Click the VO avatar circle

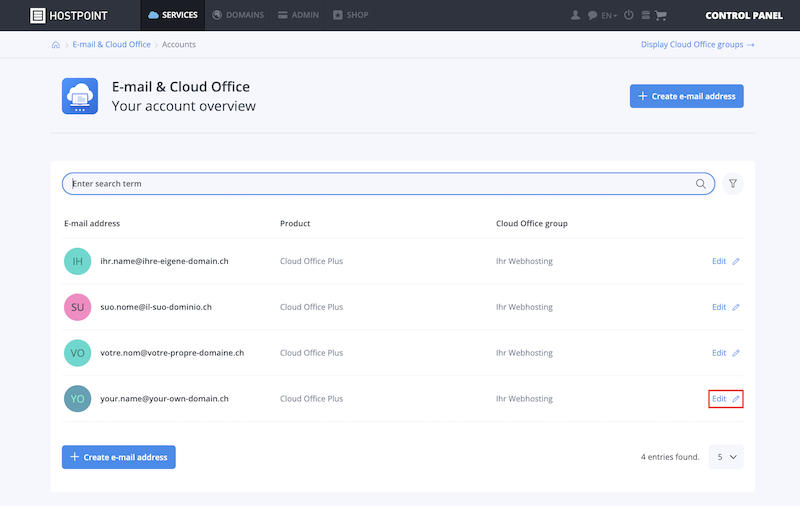(78, 353)
